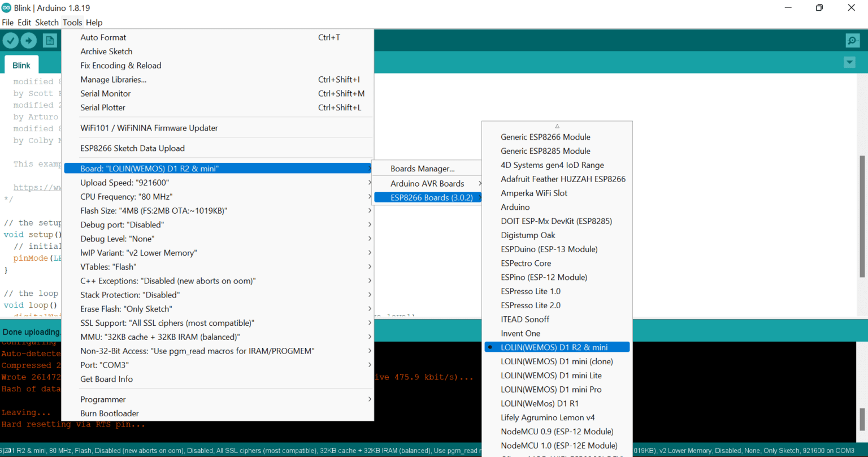Expand the Arduino AVR Boards submenu
Screen dimensions: 868x457
point(428,183)
